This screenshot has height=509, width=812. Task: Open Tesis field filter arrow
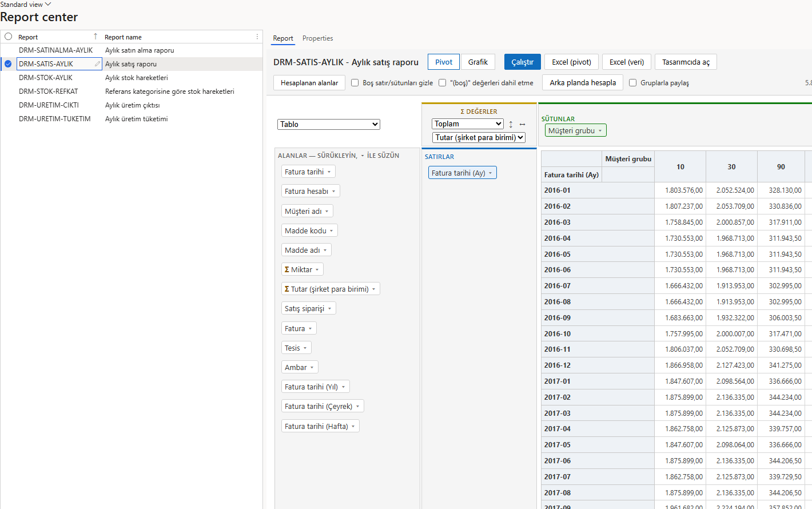305,348
